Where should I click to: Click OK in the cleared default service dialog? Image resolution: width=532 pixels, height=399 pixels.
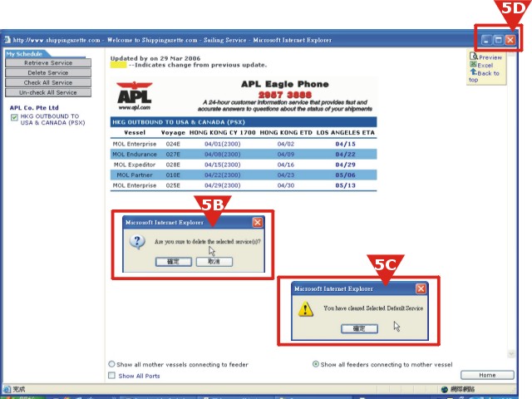[359, 328]
